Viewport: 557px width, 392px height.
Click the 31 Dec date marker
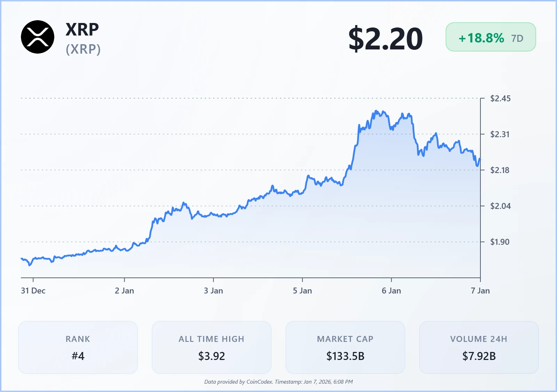click(33, 291)
